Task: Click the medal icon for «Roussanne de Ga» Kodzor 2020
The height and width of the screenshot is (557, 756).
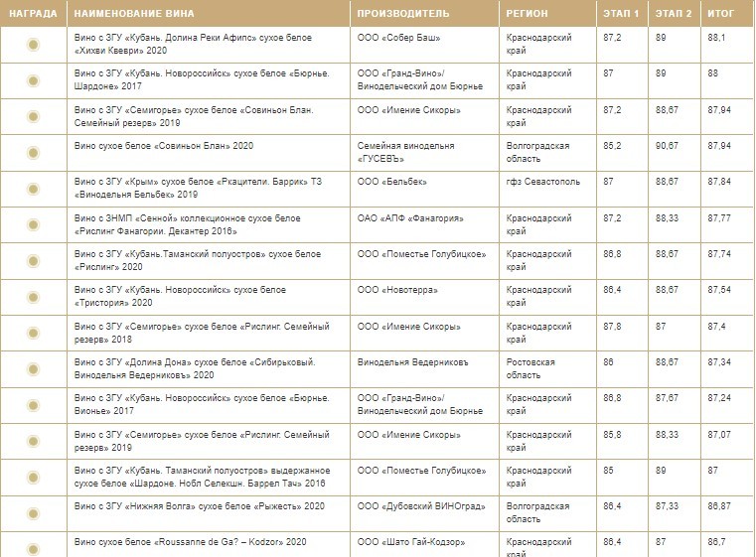Action: (x=33, y=549)
